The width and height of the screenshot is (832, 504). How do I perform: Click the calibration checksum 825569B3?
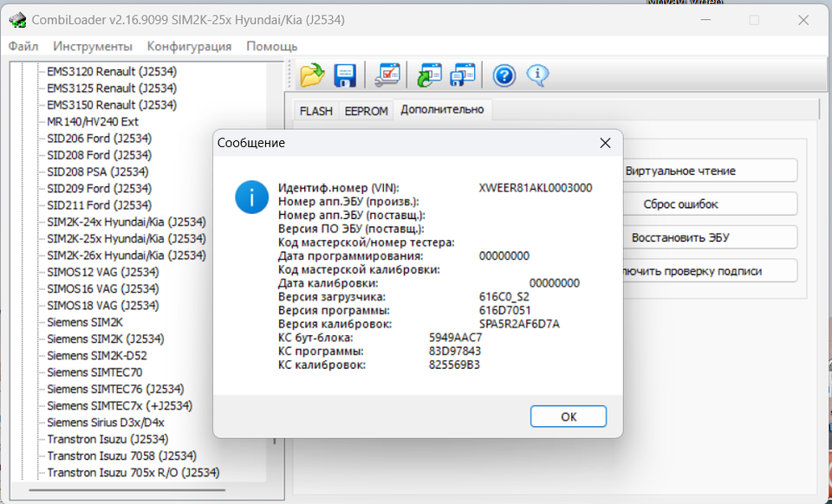click(x=454, y=365)
